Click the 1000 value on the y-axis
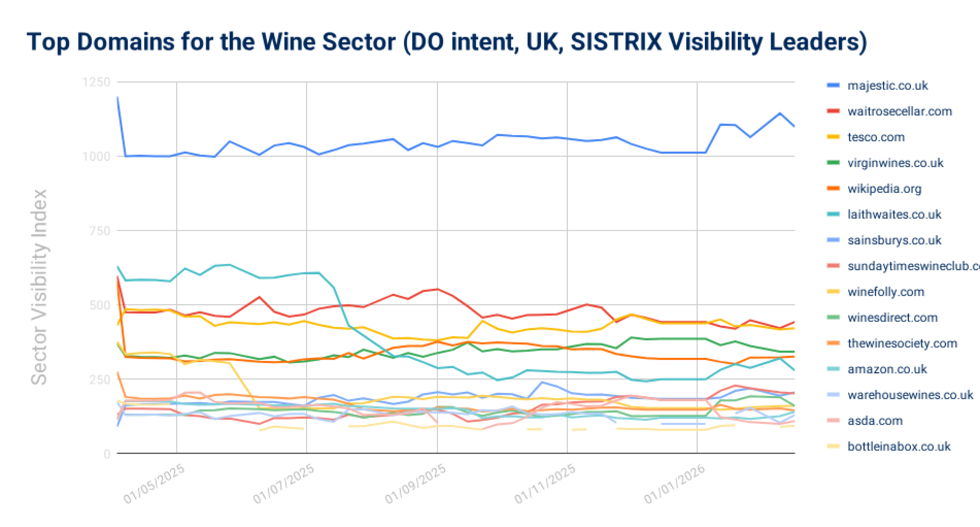980x527 pixels. coord(96,156)
